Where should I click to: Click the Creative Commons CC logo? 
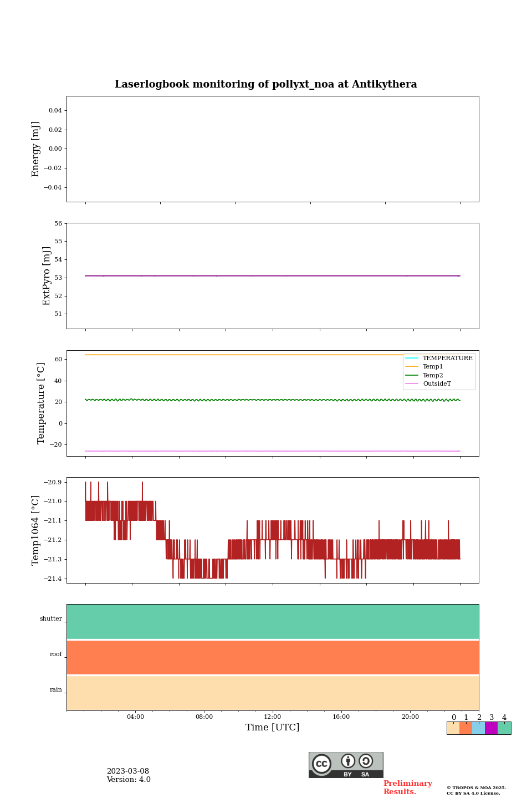[321, 764]
